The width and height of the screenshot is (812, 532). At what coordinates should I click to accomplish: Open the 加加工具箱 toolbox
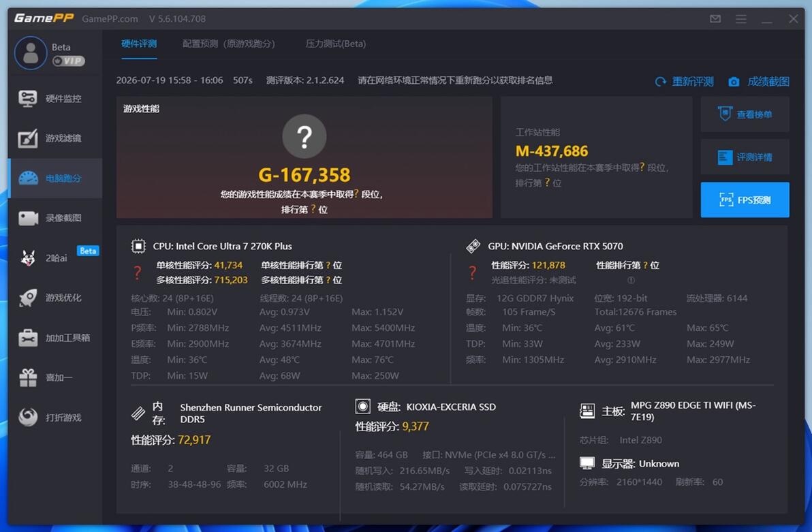tap(55, 338)
